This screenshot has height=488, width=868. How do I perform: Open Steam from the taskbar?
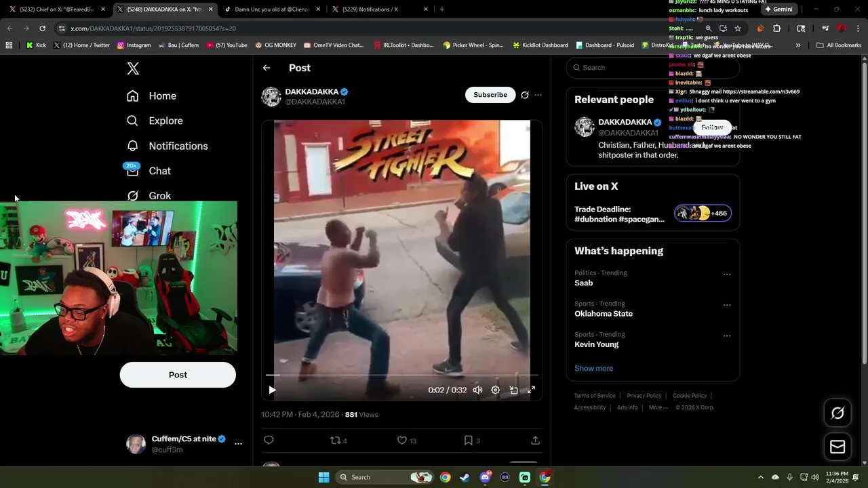coord(465,477)
